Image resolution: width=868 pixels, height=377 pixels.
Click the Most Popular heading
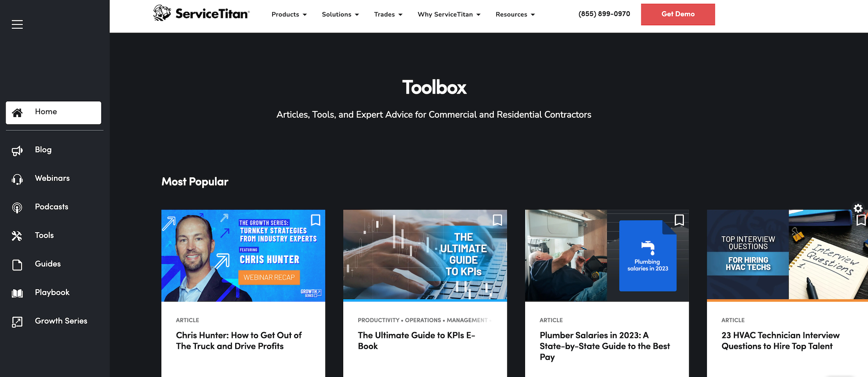195,182
